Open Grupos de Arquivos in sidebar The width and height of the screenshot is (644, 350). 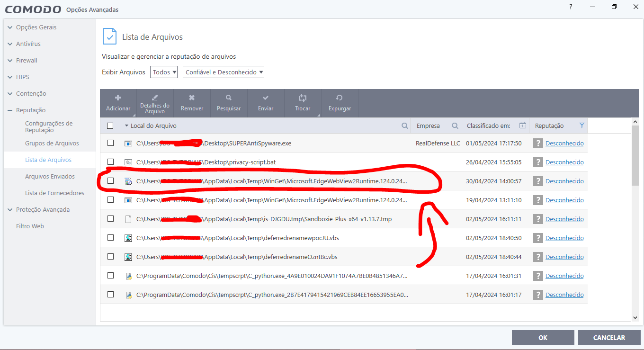click(x=52, y=144)
